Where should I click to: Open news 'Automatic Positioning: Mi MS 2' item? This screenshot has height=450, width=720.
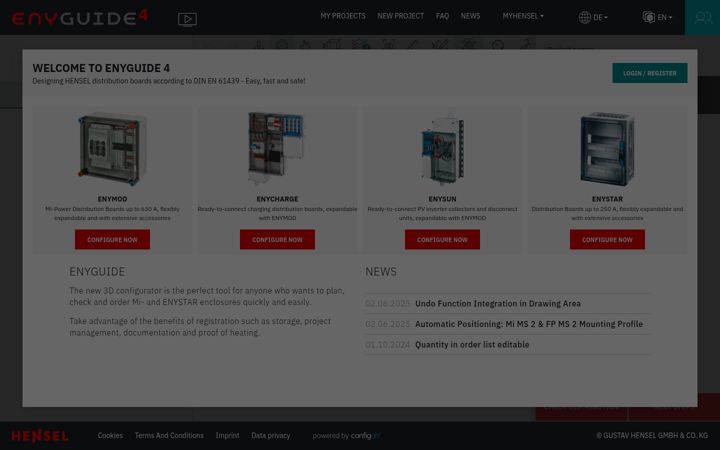pos(529,324)
